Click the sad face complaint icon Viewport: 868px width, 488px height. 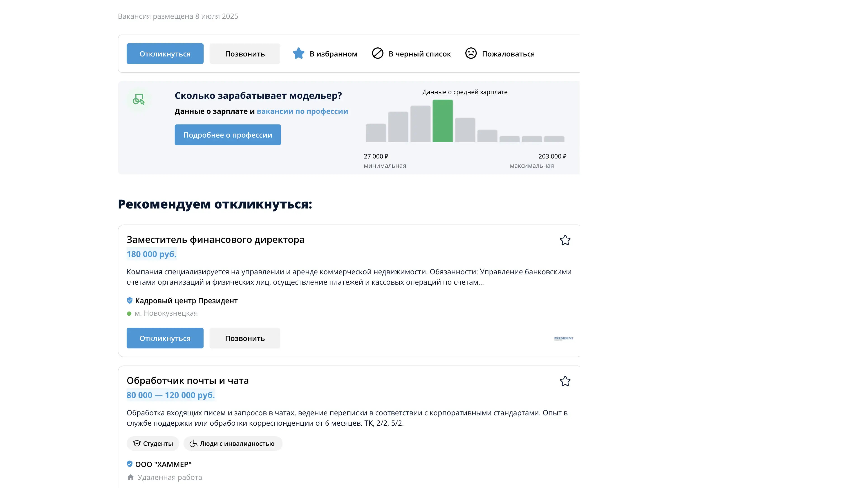point(471,54)
